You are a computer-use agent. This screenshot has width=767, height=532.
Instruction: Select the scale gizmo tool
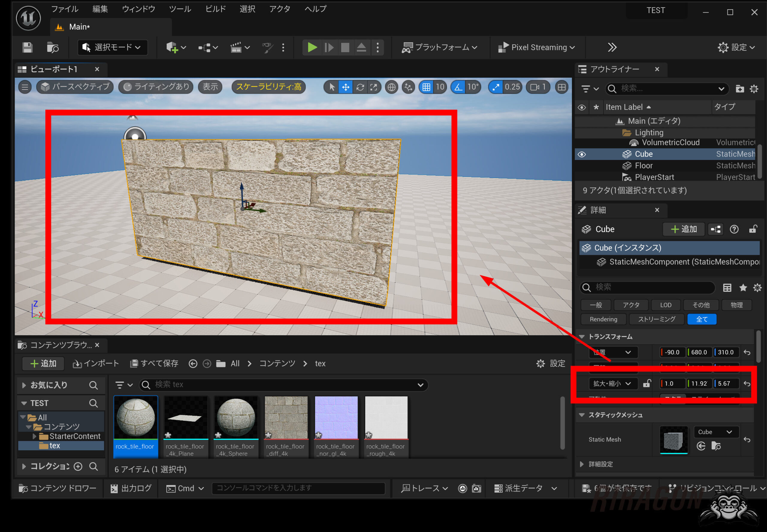374,87
